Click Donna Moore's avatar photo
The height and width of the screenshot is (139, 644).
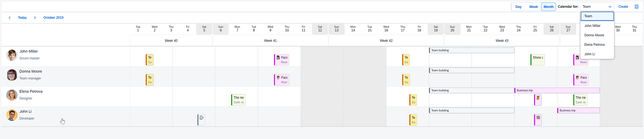tap(12, 75)
